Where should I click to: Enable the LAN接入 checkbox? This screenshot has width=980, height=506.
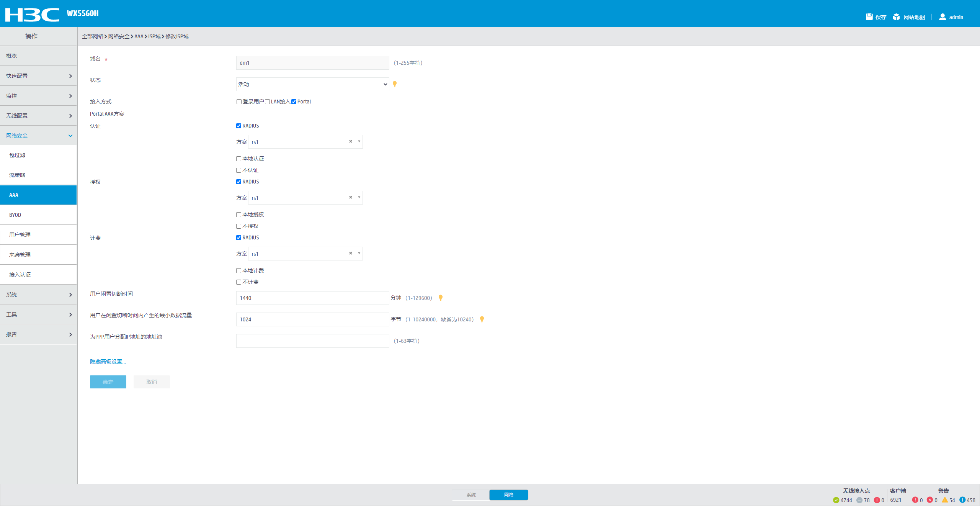click(268, 102)
